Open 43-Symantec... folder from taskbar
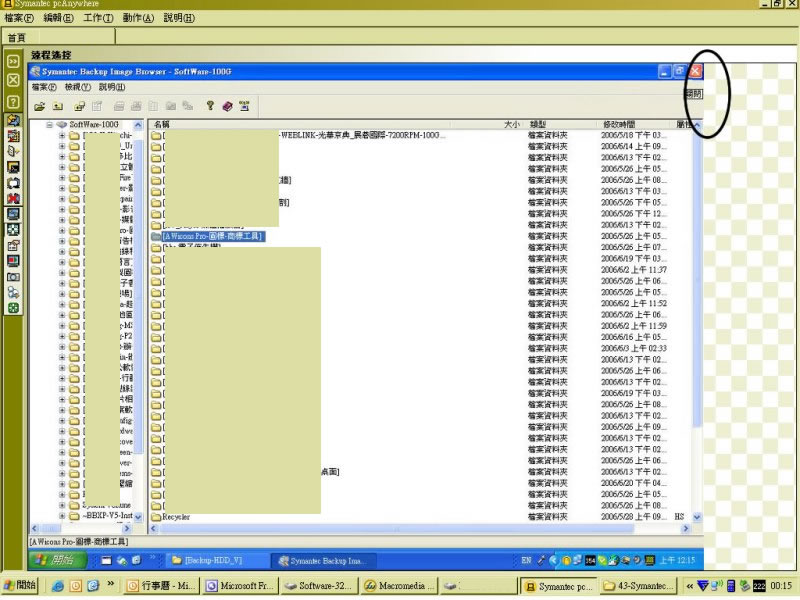Screen dimensions: 800x600 (x=639, y=586)
